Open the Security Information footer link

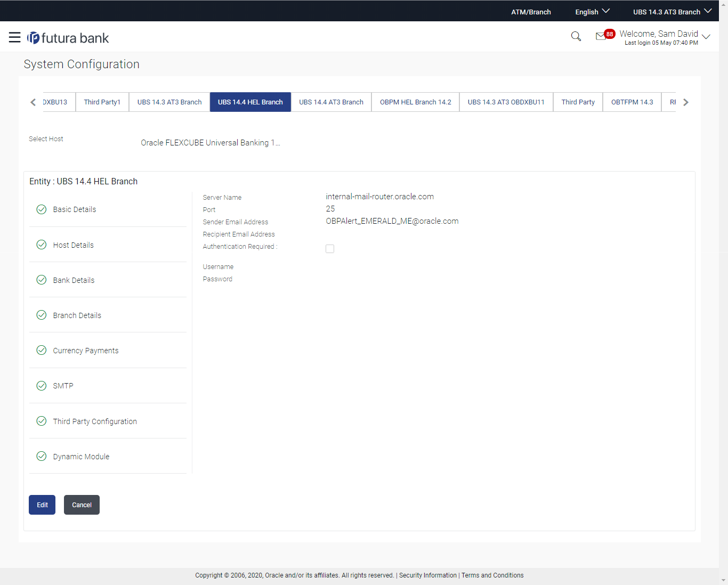point(428,575)
